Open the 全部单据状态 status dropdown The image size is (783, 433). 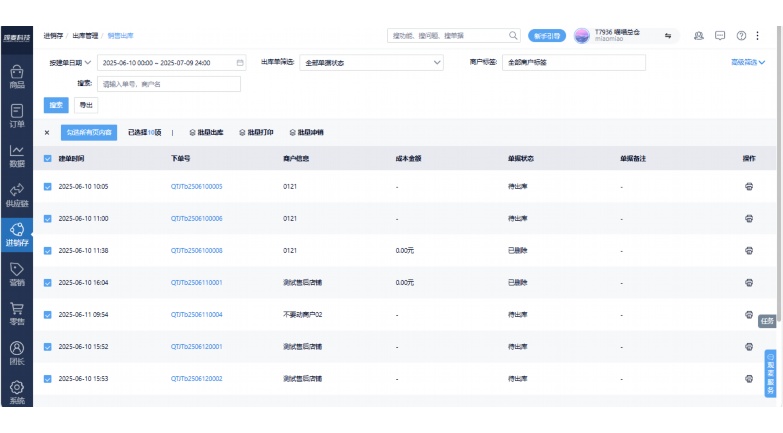click(371, 62)
